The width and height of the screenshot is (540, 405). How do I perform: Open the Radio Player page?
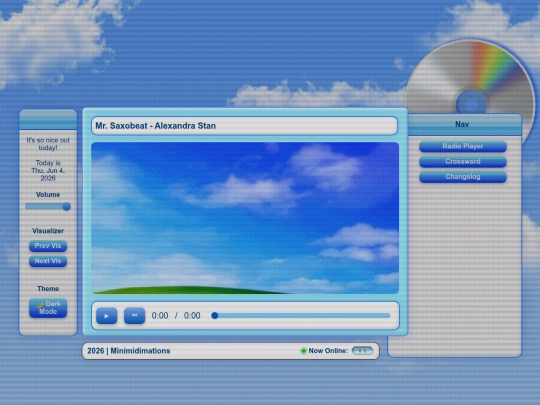463,146
